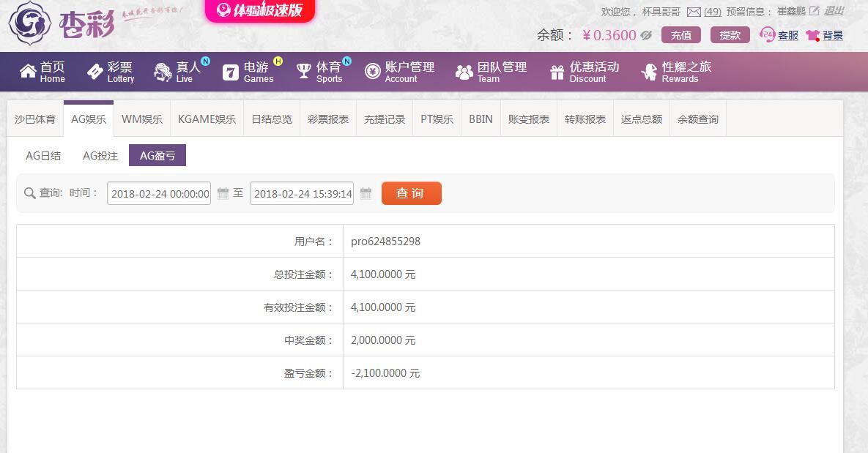Open the Lottery menu ticket icon
The height and width of the screenshot is (453, 868).
(x=95, y=71)
